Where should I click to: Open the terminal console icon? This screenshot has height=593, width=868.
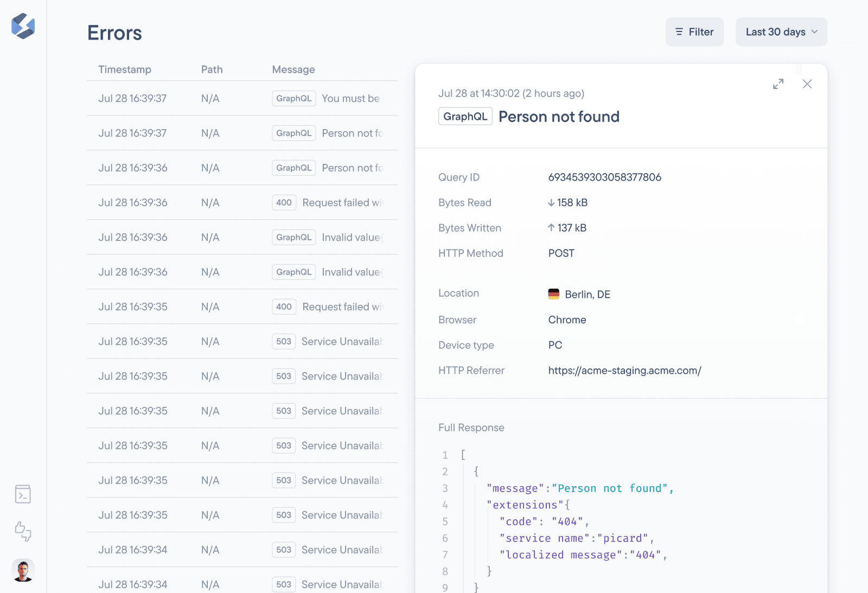(23, 494)
